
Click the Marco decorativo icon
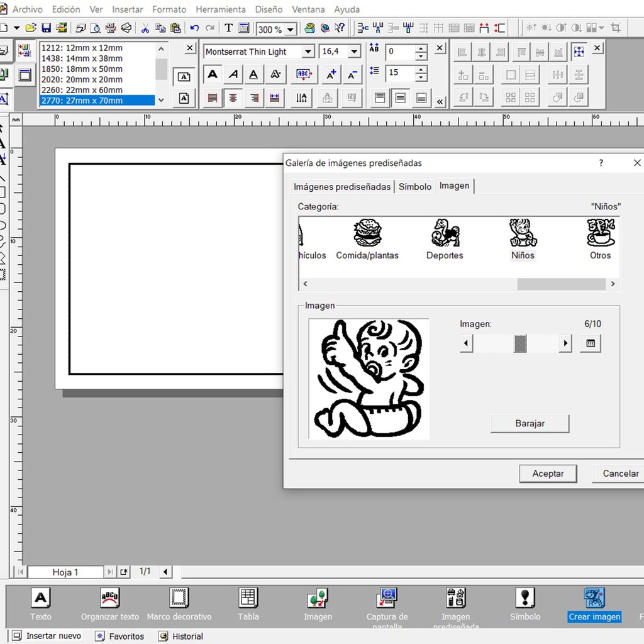click(179, 599)
